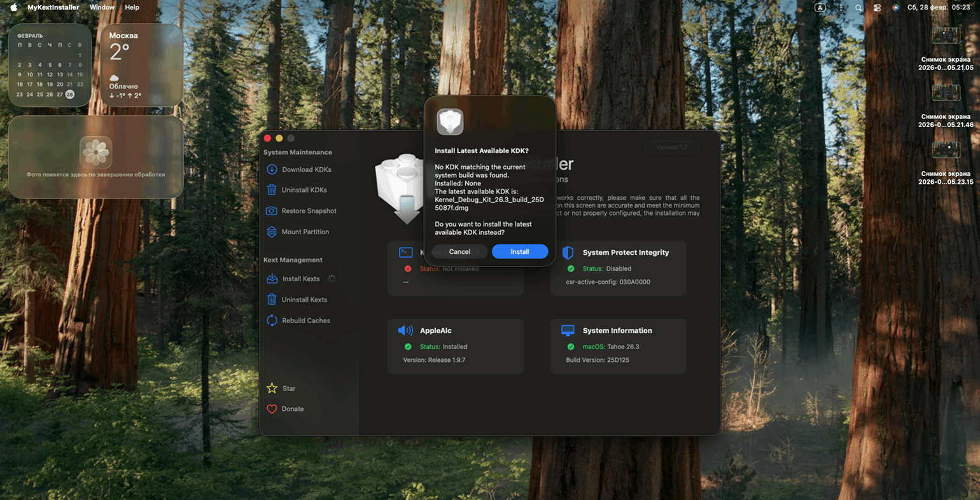
Task: Click the loading spinner beside Install Kexts
Action: pyautogui.click(x=332, y=279)
